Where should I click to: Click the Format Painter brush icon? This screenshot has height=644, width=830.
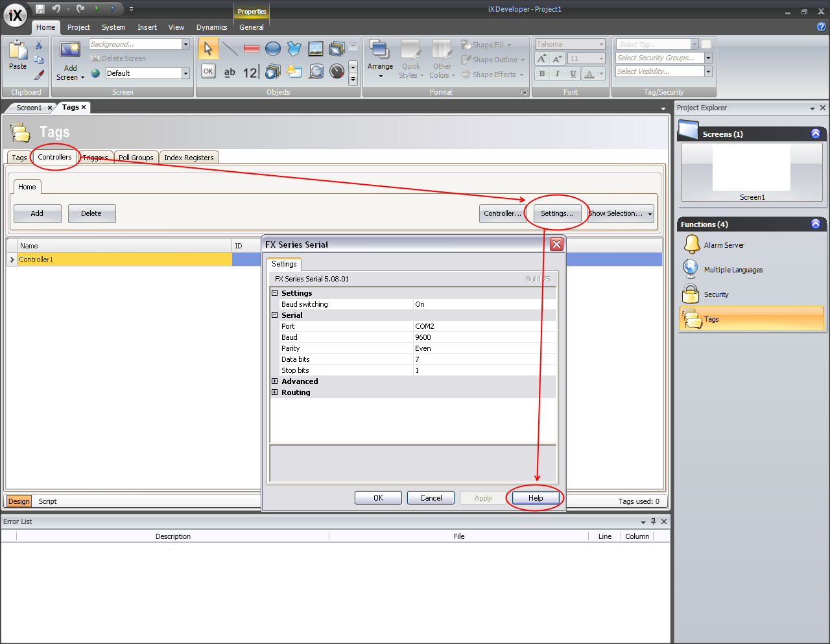coord(39,75)
